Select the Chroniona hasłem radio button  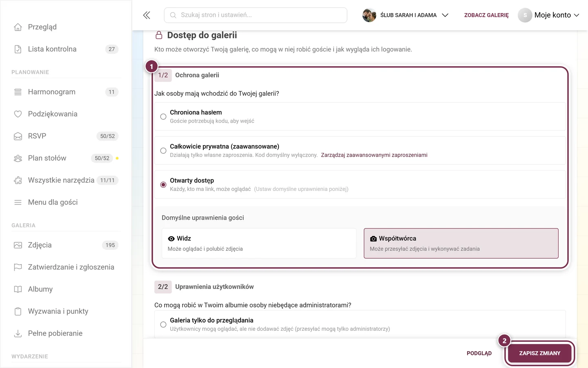coord(163,117)
